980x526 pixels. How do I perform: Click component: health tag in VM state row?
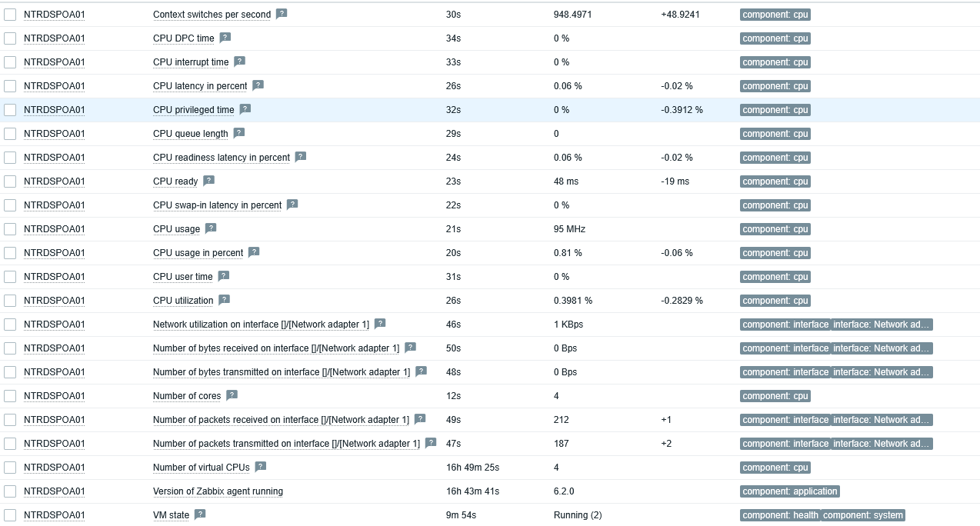pyautogui.click(x=779, y=515)
